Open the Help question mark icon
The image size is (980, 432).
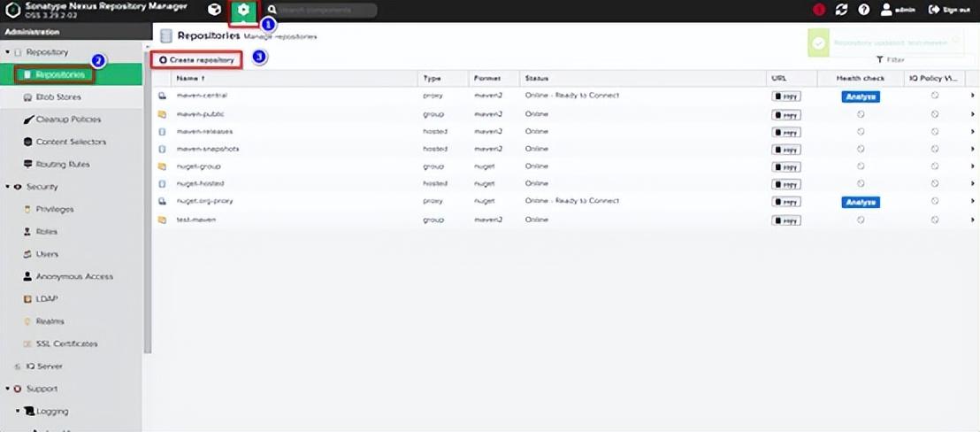[x=864, y=10]
